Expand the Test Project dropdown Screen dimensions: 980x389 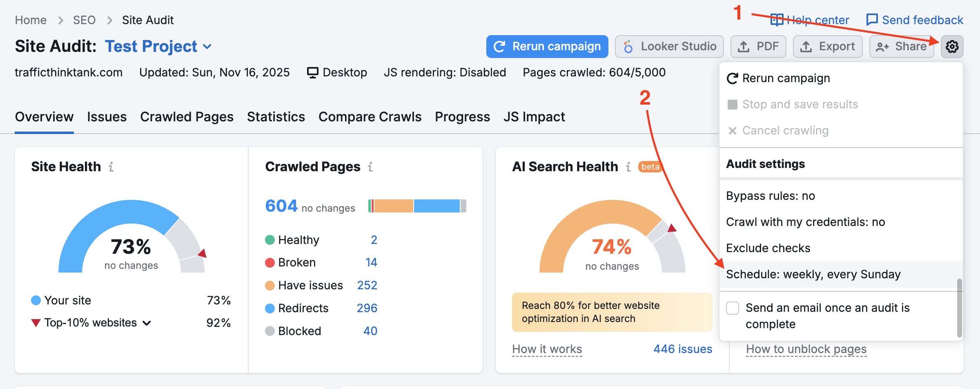pos(208,47)
